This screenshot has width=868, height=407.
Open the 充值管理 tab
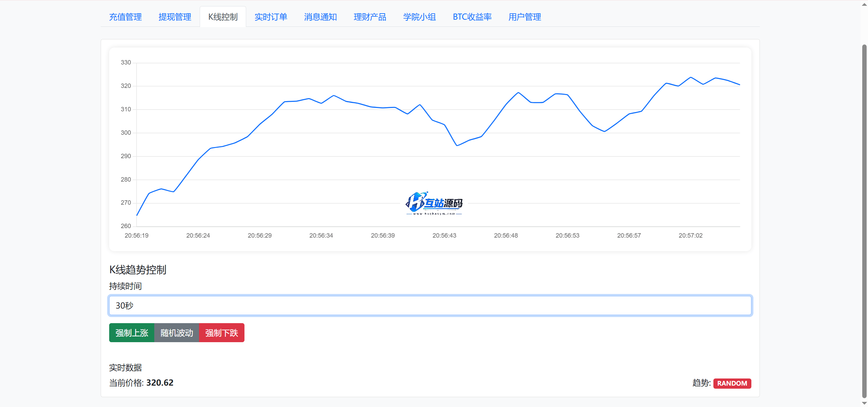pyautogui.click(x=125, y=17)
